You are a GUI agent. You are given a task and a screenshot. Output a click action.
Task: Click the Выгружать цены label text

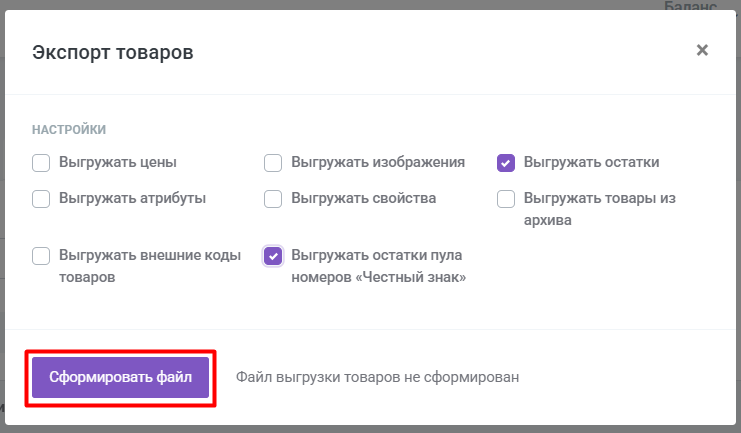point(118,162)
